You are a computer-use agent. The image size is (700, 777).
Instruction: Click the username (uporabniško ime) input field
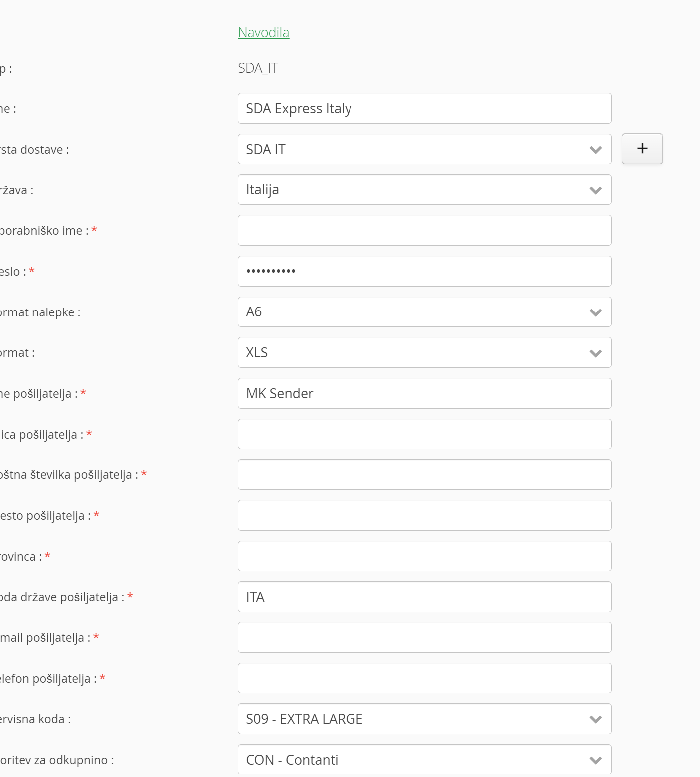425,230
